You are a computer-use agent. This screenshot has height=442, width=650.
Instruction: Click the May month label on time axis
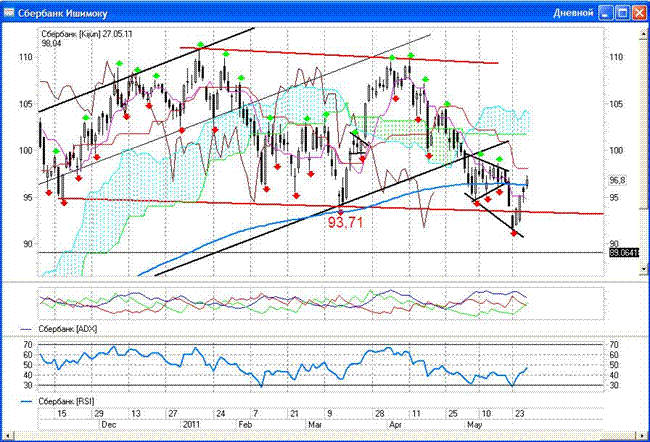coord(474,425)
